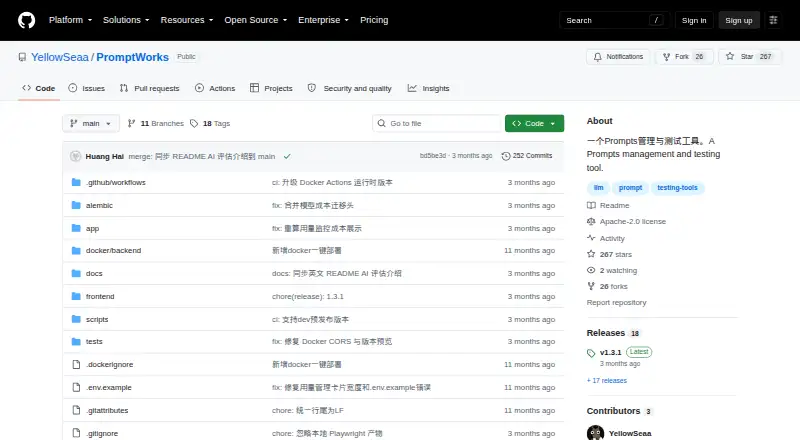Open the tests folder

(94, 341)
